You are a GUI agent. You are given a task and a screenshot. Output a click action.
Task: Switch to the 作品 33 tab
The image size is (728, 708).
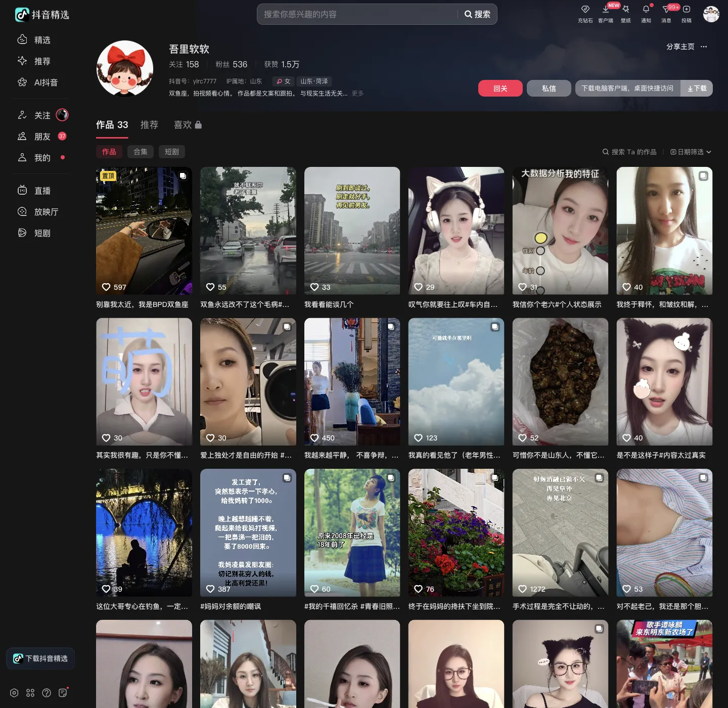tap(112, 125)
